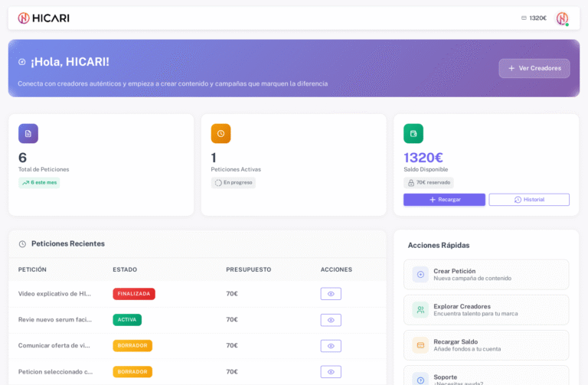588x385 pixels.
Task: Click the Recargar button
Action: 444,200
